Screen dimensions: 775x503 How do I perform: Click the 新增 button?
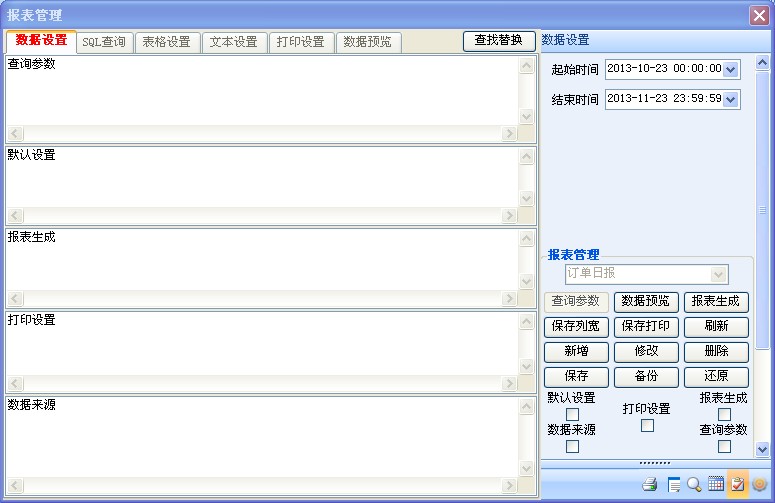576,352
